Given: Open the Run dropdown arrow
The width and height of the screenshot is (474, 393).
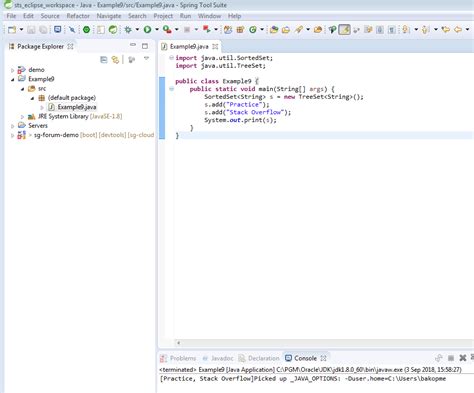Looking at the screenshot, I should pyautogui.click(x=157, y=30).
